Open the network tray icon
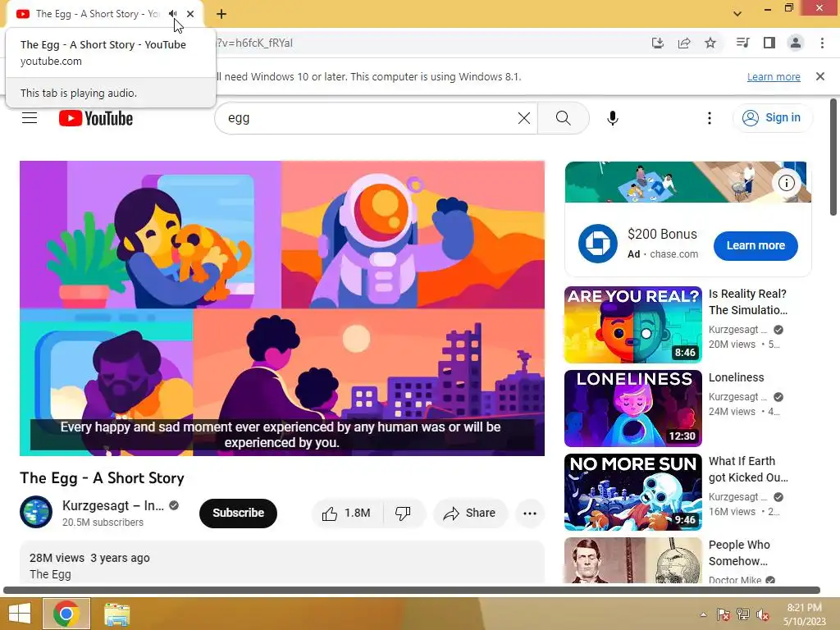Image resolution: width=840 pixels, height=630 pixels. coord(742,614)
